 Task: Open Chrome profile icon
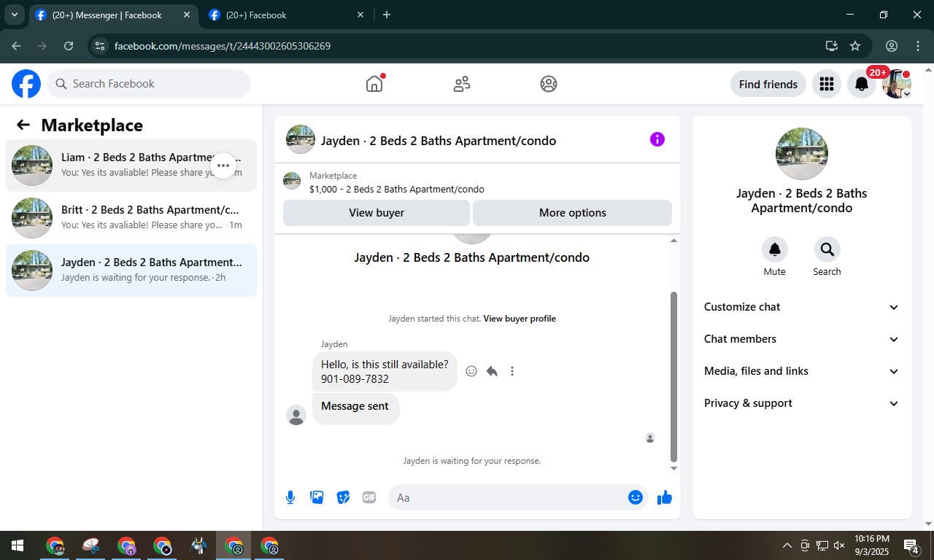[892, 46]
